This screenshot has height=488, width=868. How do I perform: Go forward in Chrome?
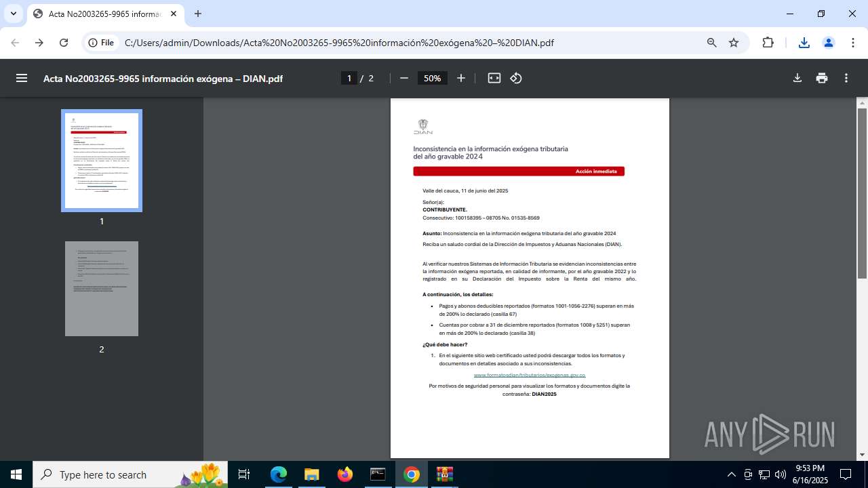point(39,43)
